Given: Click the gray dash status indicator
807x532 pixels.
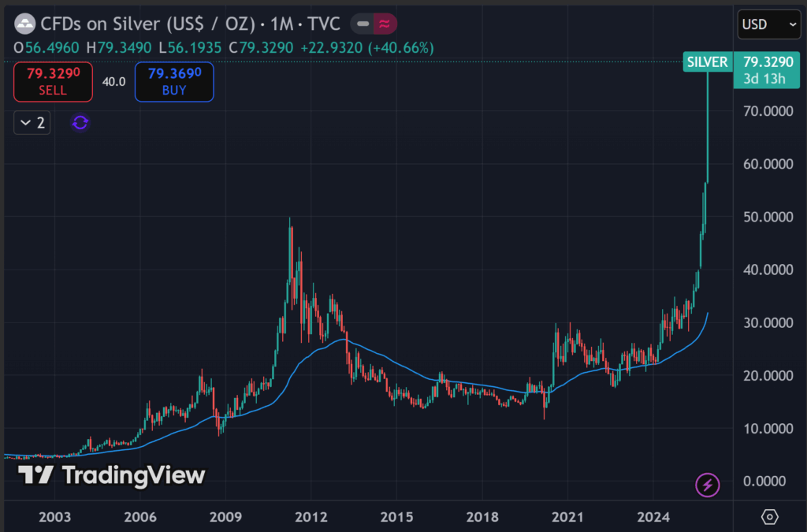Looking at the screenshot, I should click(x=363, y=24).
